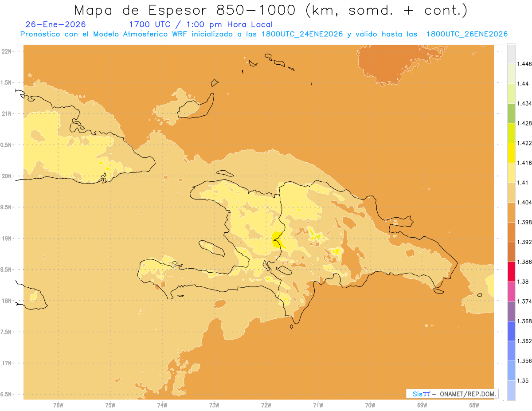Select the date label '26-Ene-2026'
Viewport: 532px width, 411px height.
point(56,24)
